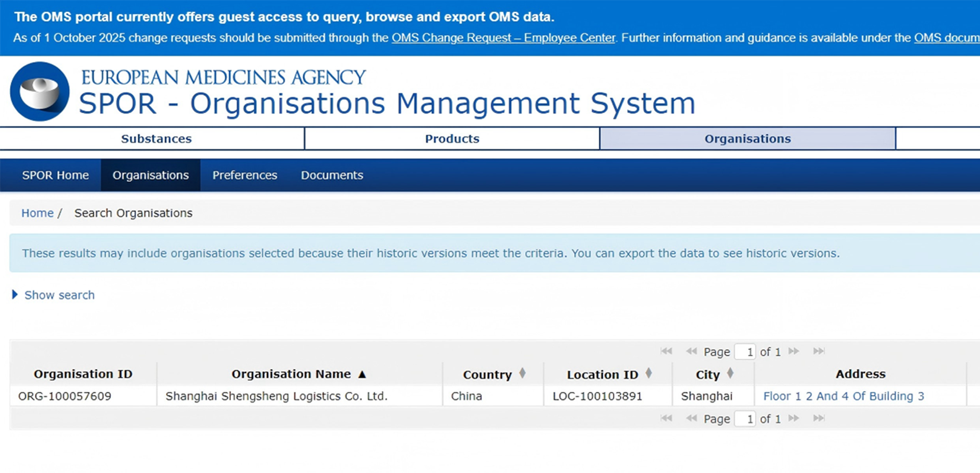Go to previous page in top pager
980x473 pixels.
tap(692, 351)
